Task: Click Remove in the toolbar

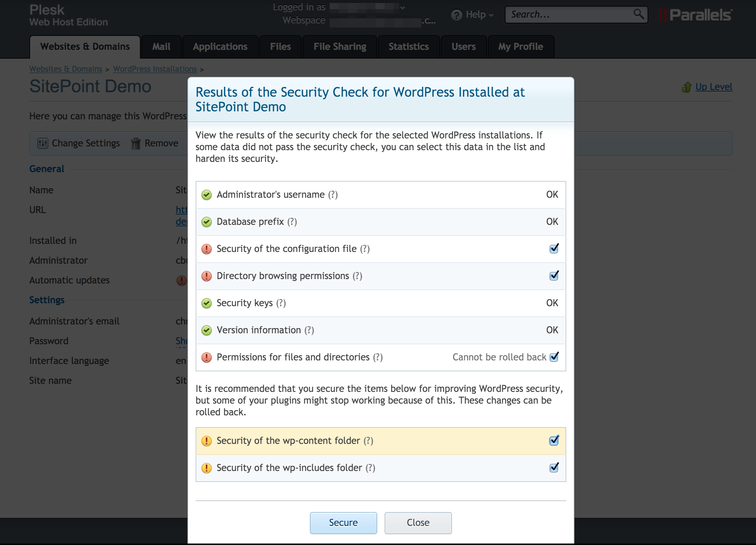Action: [x=155, y=143]
